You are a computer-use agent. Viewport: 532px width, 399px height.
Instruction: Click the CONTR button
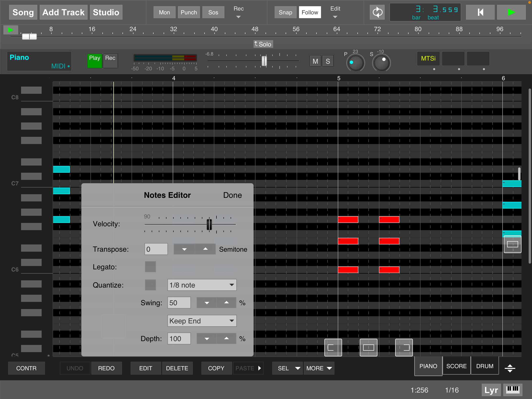click(x=27, y=368)
